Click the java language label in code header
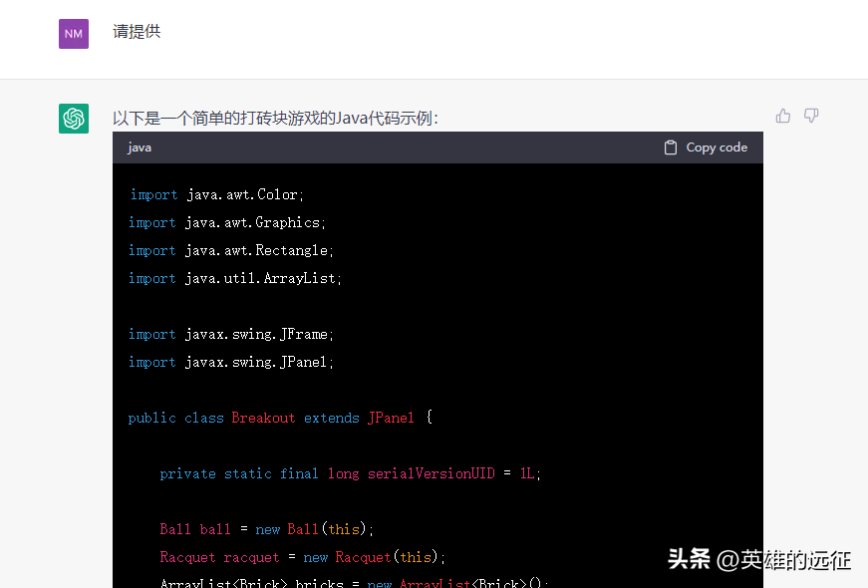 point(140,147)
